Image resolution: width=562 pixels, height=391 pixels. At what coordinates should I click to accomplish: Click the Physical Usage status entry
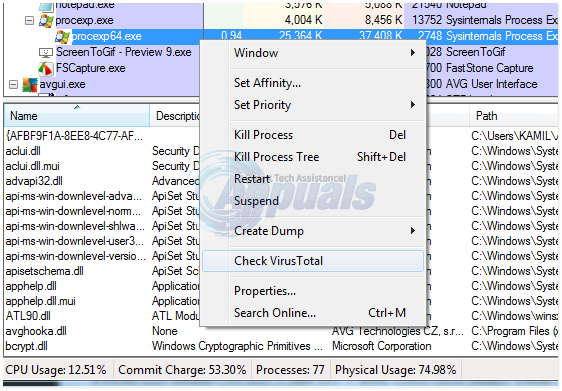pos(396,370)
